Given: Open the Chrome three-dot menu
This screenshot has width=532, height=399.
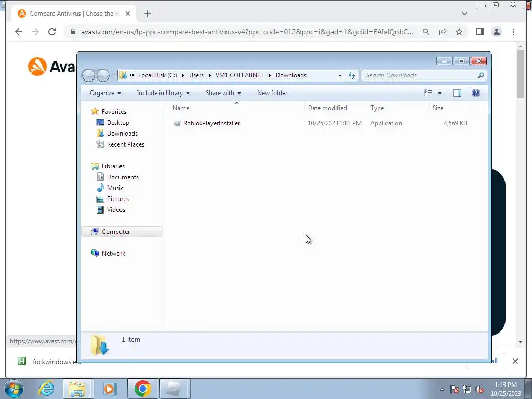Looking at the screenshot, I should (x=513, y=32).
